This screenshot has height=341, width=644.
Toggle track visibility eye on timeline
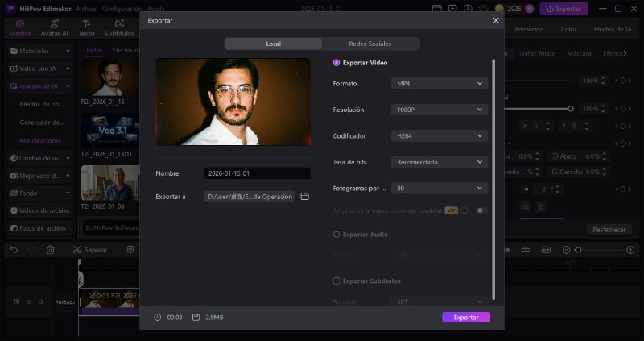29,301
